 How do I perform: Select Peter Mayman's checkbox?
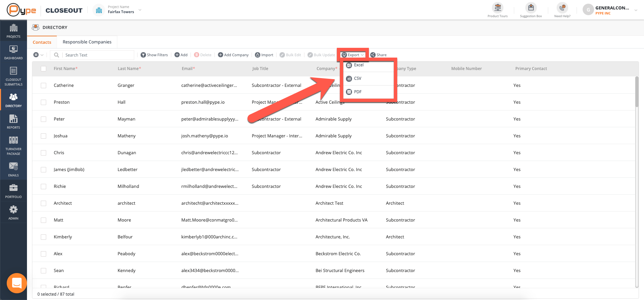[x=43, y=119]
